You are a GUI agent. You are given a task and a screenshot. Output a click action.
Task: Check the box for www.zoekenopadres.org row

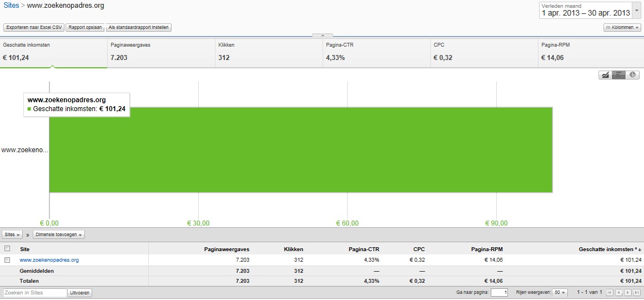(x=7, y=260)
